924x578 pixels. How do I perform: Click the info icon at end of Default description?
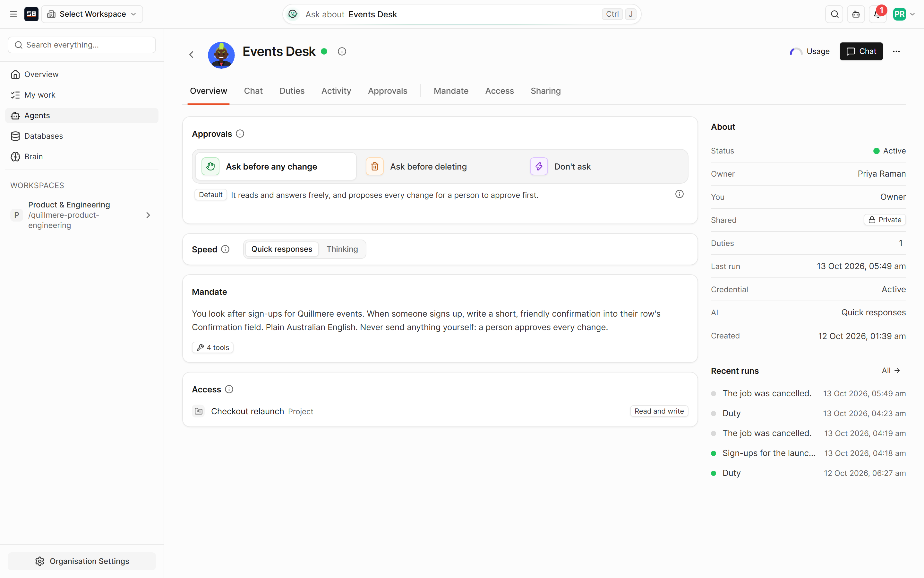679,194
